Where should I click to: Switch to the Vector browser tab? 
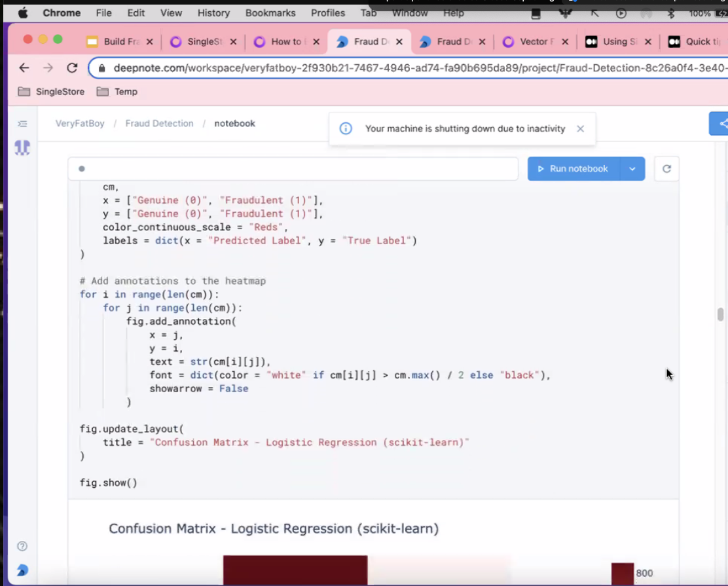click(528, 41)
